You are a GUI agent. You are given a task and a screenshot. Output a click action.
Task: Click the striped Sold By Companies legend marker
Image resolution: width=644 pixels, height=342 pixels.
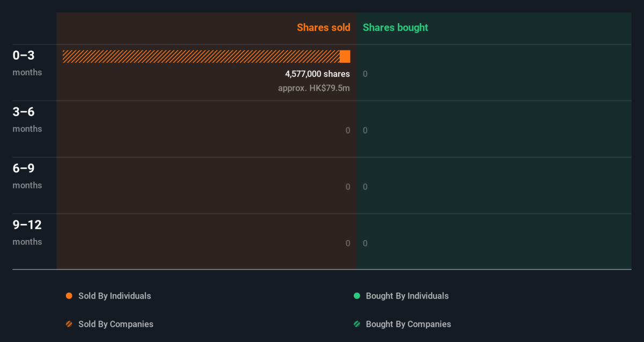pos(69,324)
